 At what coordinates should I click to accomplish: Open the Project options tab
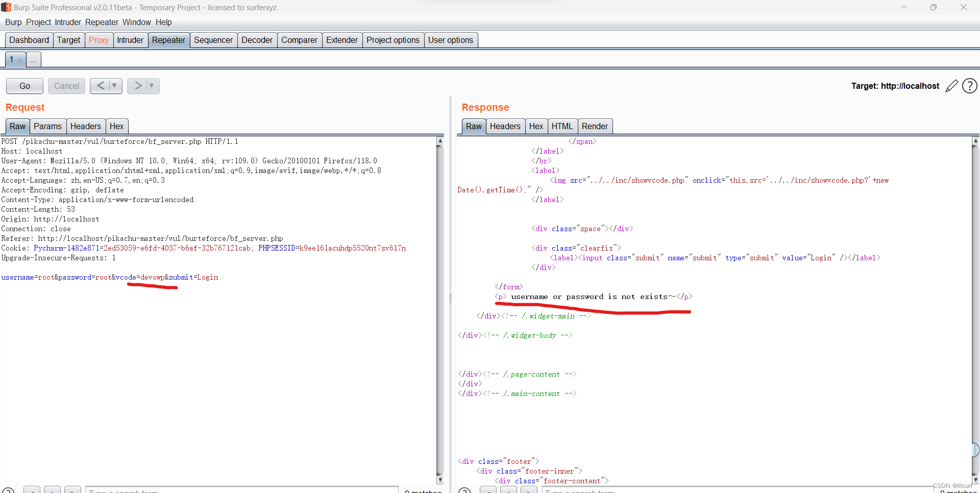(x=393, y=40)
